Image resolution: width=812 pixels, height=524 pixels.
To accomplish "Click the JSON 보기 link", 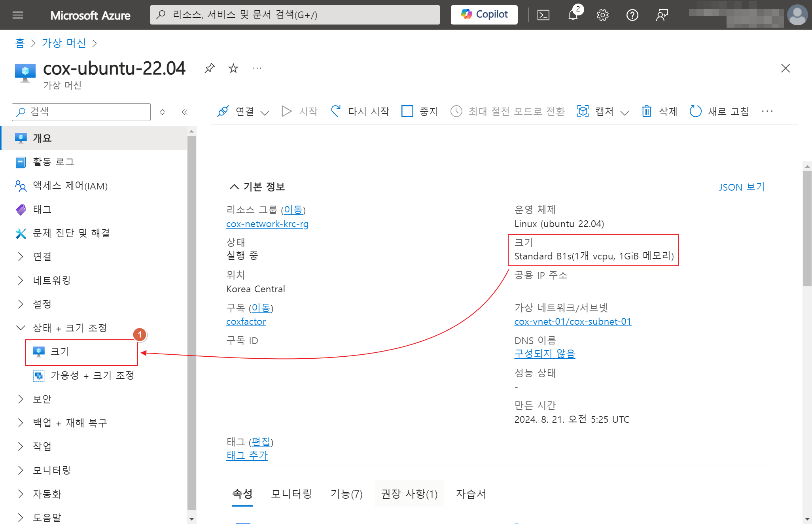I will (742, 187).
